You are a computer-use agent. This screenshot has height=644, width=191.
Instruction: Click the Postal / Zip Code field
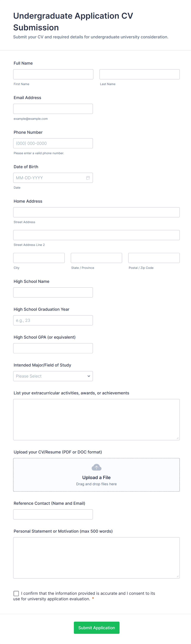click(x=154, y=258)
